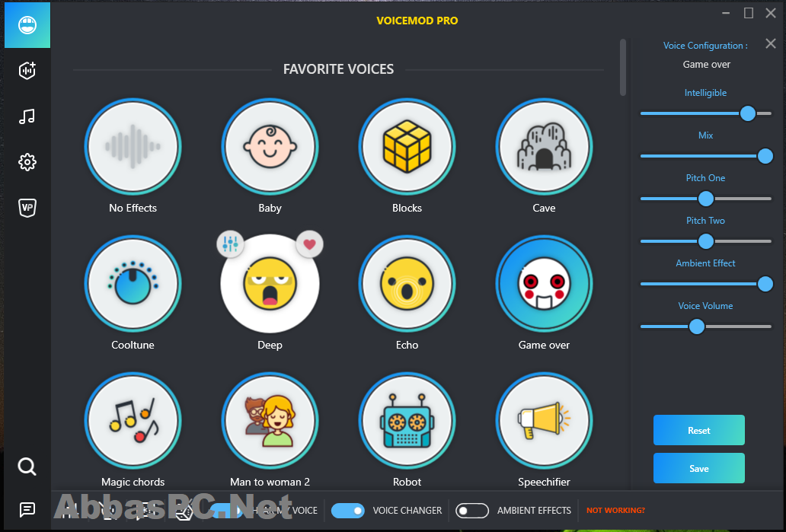786x532 pixels.
Task: Set the Pitch Two slider
Action: pos(706,241)
